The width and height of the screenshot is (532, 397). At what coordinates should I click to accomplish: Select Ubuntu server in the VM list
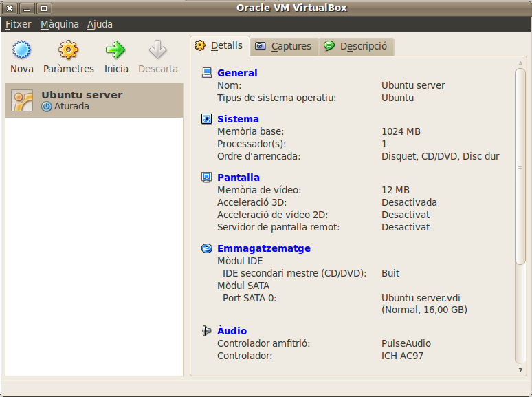coord(94,100)
